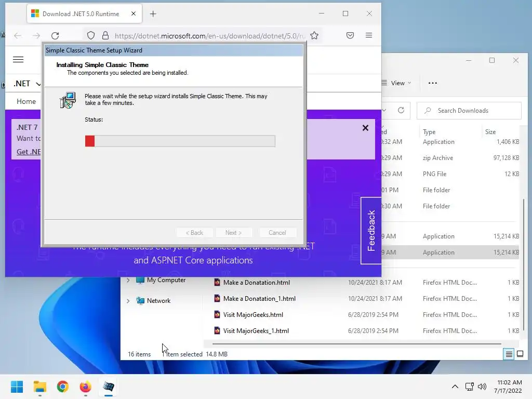Bookmark page with star icon

[x=314, y=36]
